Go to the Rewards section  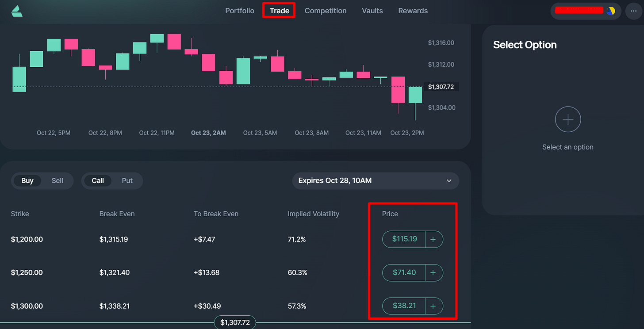tap(413, 11)
